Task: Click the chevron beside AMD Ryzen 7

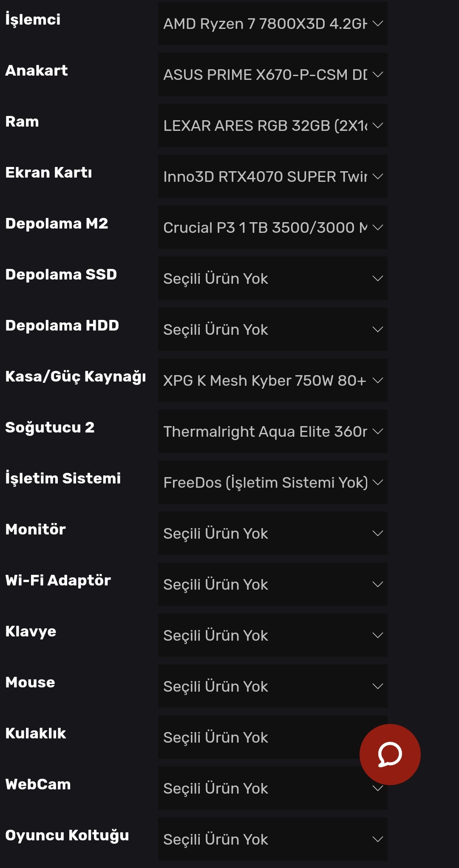Action: point(377,24)
